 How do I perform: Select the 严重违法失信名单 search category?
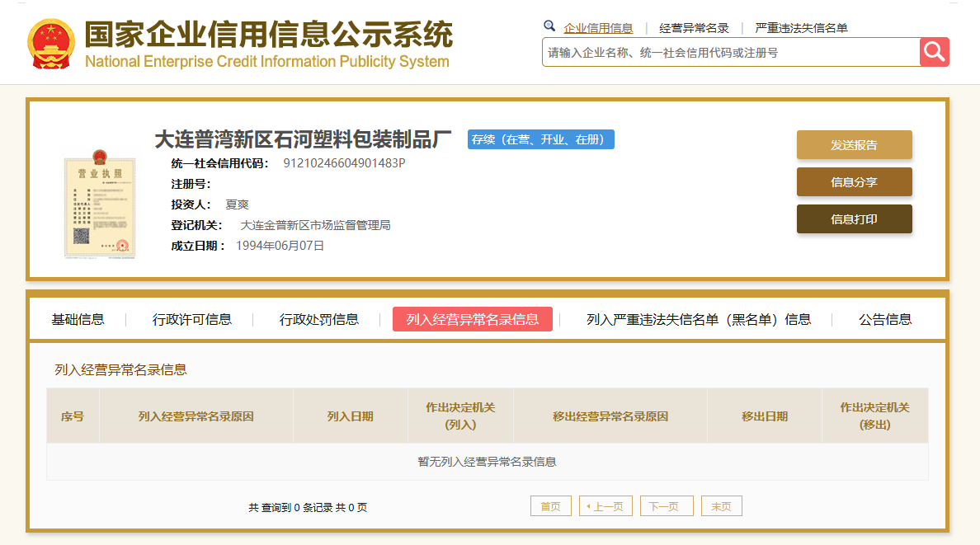tap(801, 28)
